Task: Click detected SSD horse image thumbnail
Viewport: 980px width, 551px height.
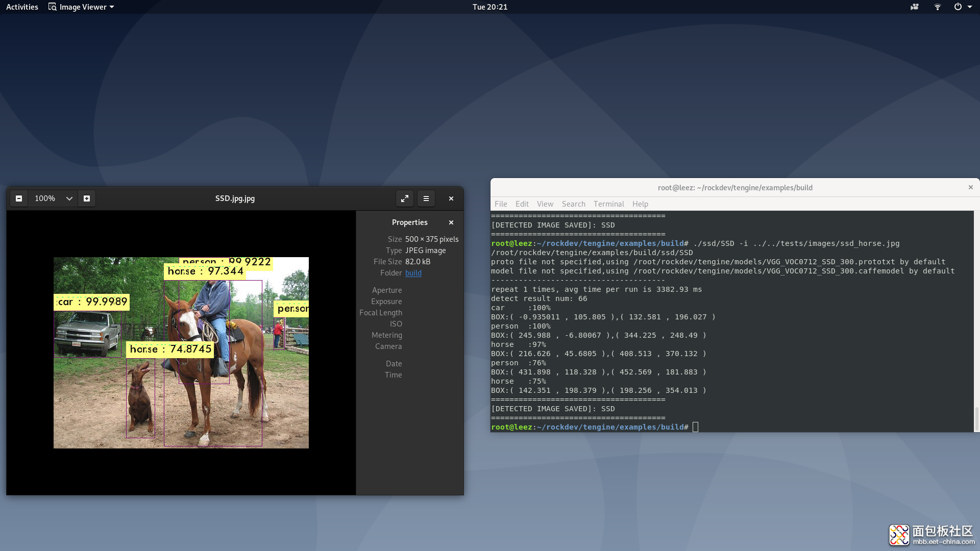Action: pos(181,353)
